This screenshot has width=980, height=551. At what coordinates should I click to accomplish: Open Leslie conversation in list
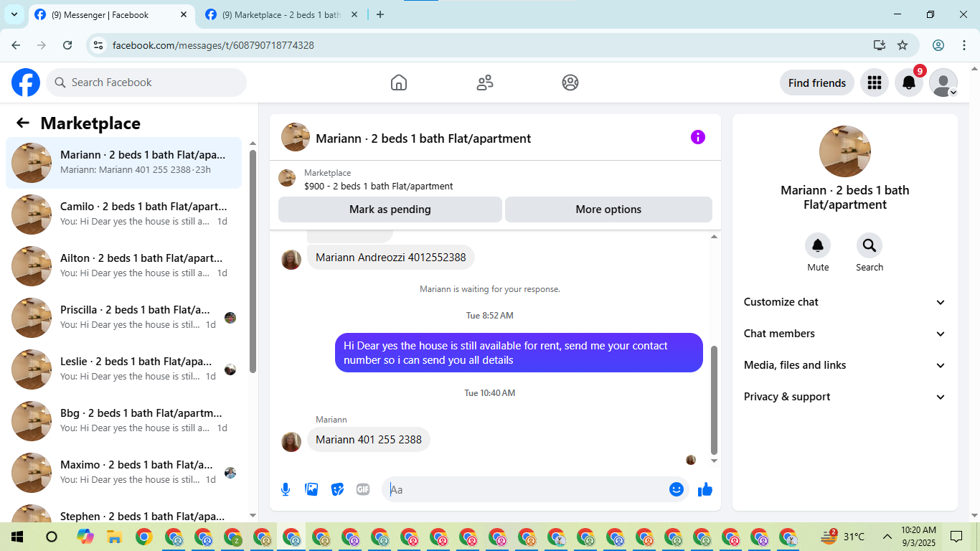(x=124, y=369)
